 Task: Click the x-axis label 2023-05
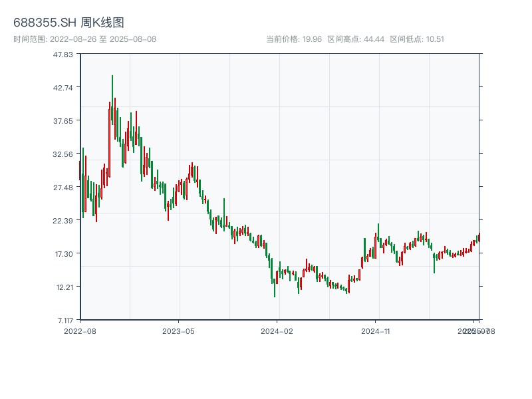pyautogui.click(x=178, y=331)
